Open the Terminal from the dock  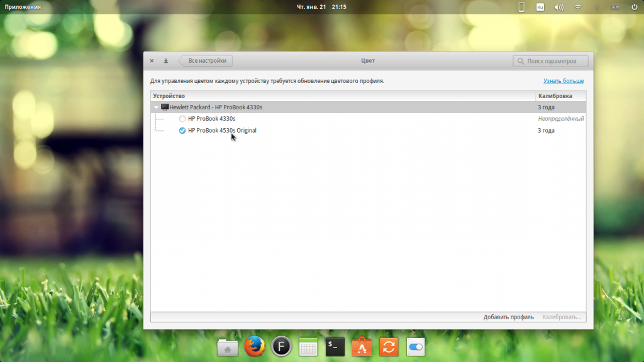[335, 347]
